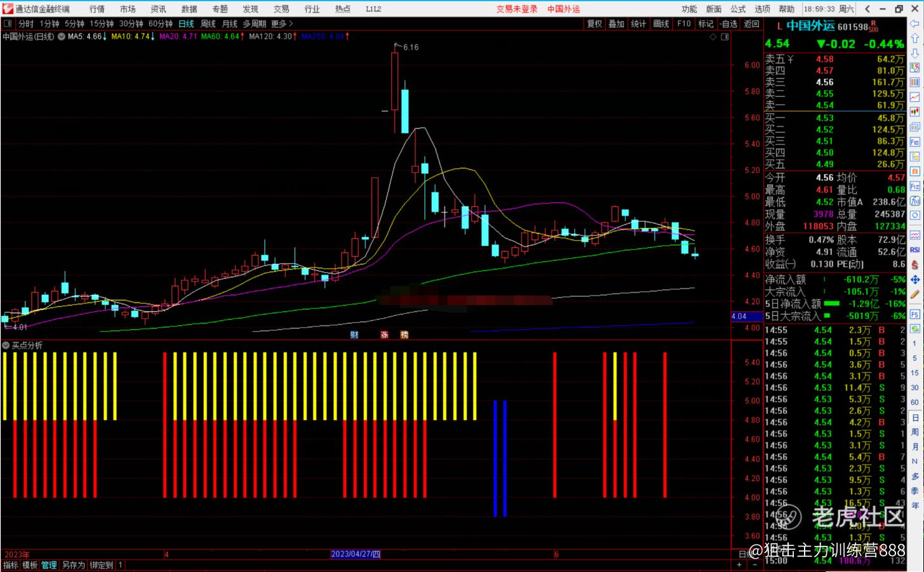Open the 复权 adjustment dropdown
The height and width of the screenshot is (572, 924).
pos(594,24)
